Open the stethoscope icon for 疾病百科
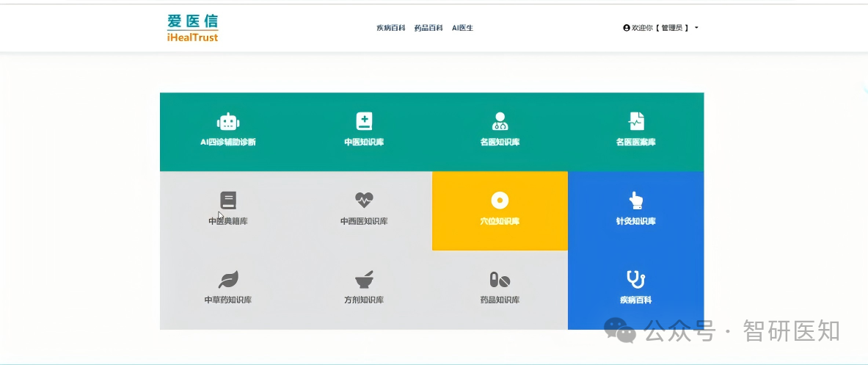 635,279
